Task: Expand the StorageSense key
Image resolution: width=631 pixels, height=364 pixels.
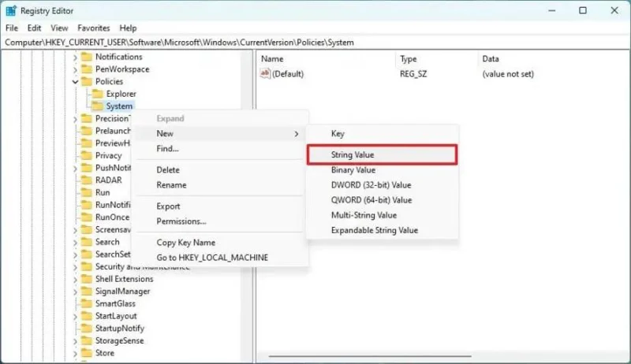Action: (x=75, y=341)
